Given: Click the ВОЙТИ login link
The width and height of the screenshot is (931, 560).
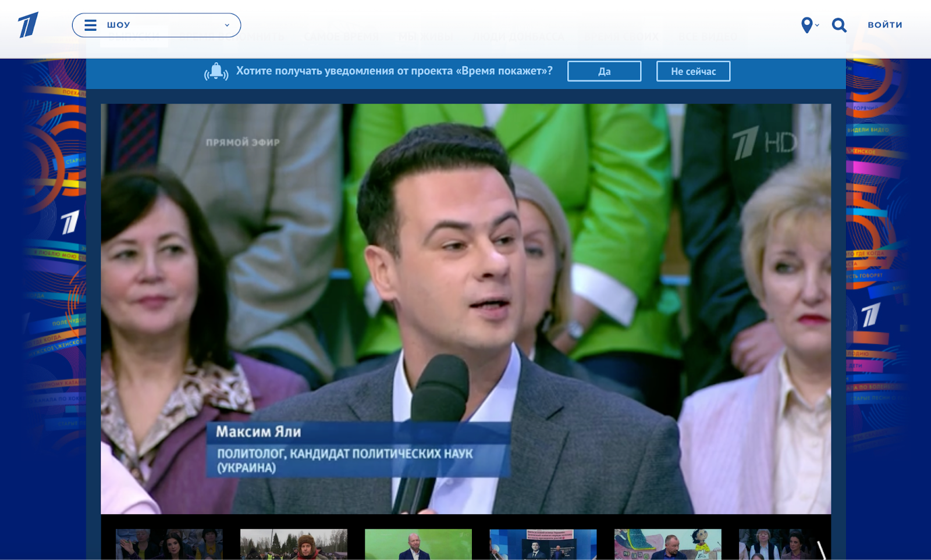Looking at the screenshot, I should pos(885,24).
